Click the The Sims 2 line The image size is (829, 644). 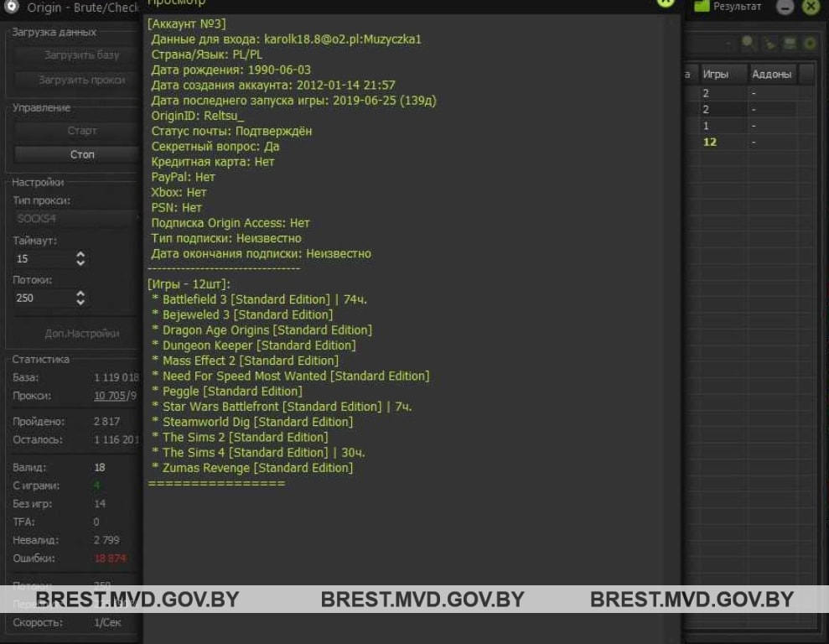(x=240, y=438)
